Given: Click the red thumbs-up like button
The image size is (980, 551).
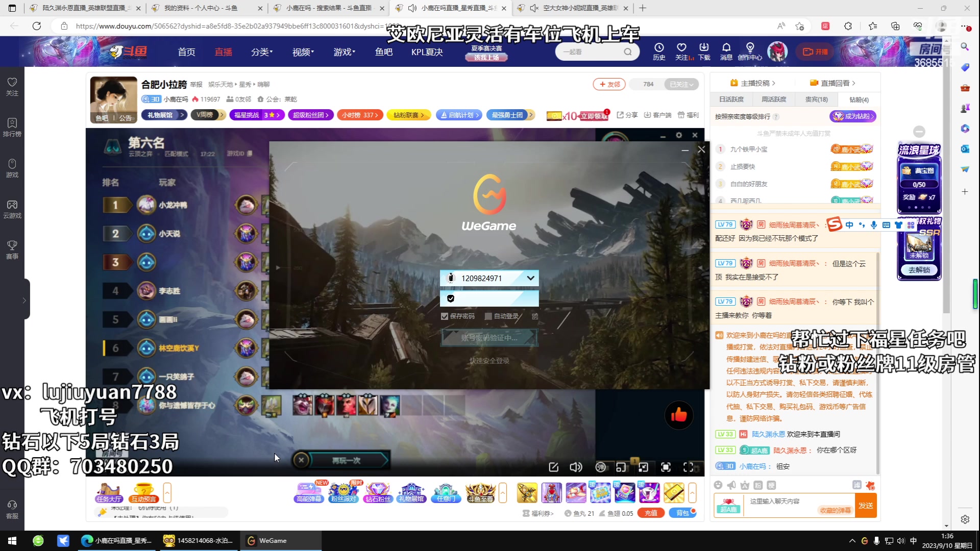Looking at the screenshot, I should point(679,415).
